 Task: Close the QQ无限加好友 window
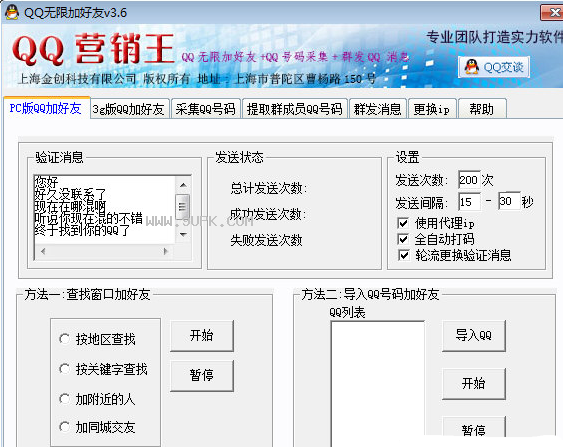tap(553, 13)
